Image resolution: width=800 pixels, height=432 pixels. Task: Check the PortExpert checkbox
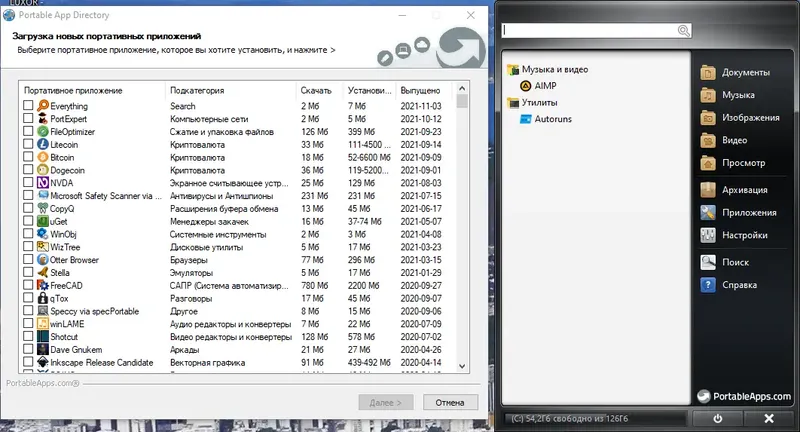click(x=28, y=118)
